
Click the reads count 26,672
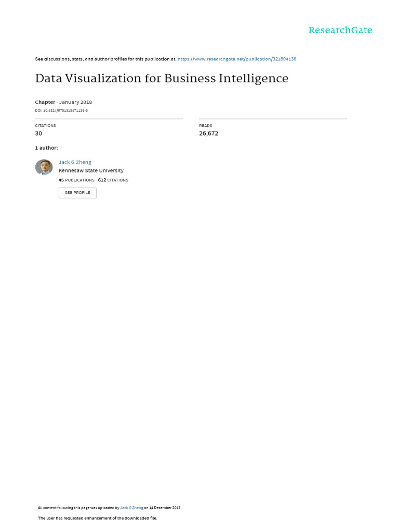(x=208, y=134)
